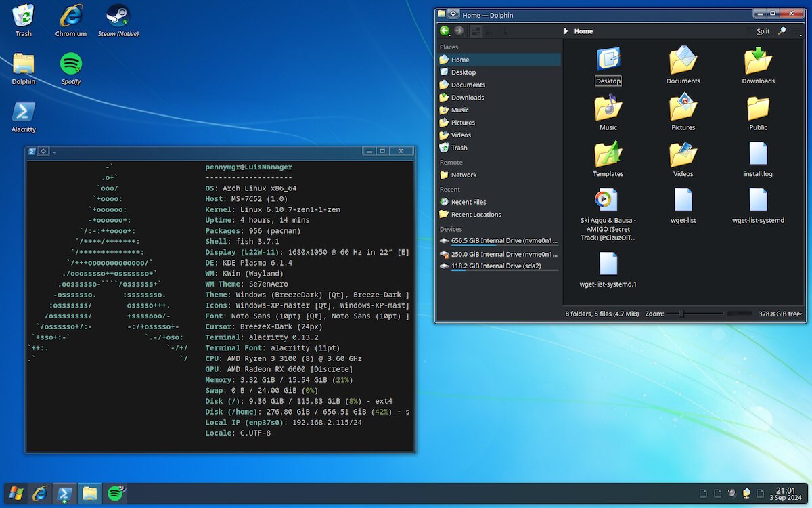
Task: Open the free space info dropdown
Action: [780, 314]
